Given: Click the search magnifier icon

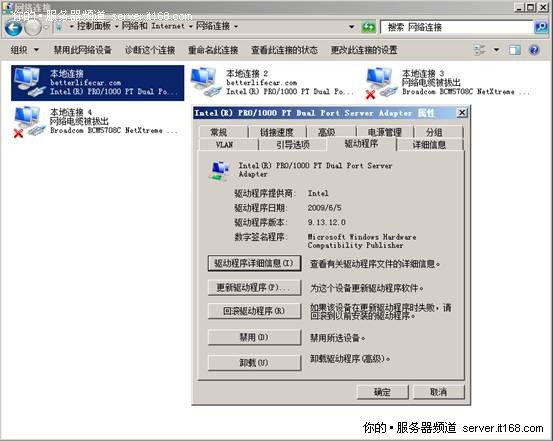Looking at the screenshot, I should pos(541,27).
